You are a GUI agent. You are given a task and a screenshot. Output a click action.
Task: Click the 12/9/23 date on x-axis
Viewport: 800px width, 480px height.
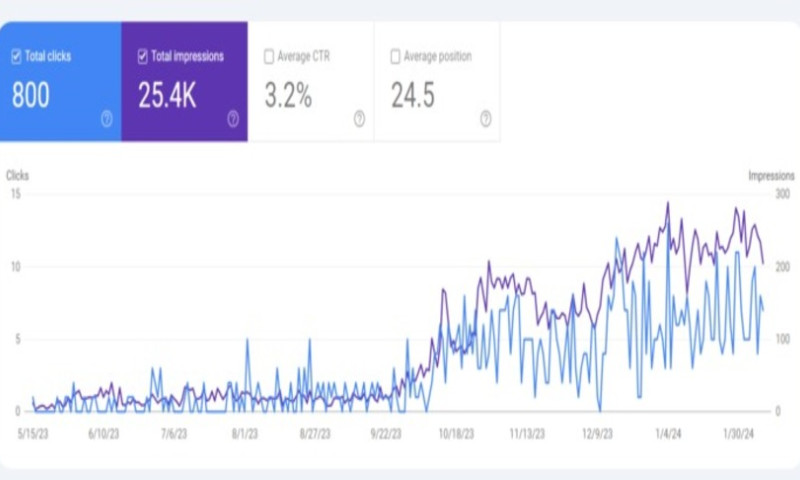point(598,435)
